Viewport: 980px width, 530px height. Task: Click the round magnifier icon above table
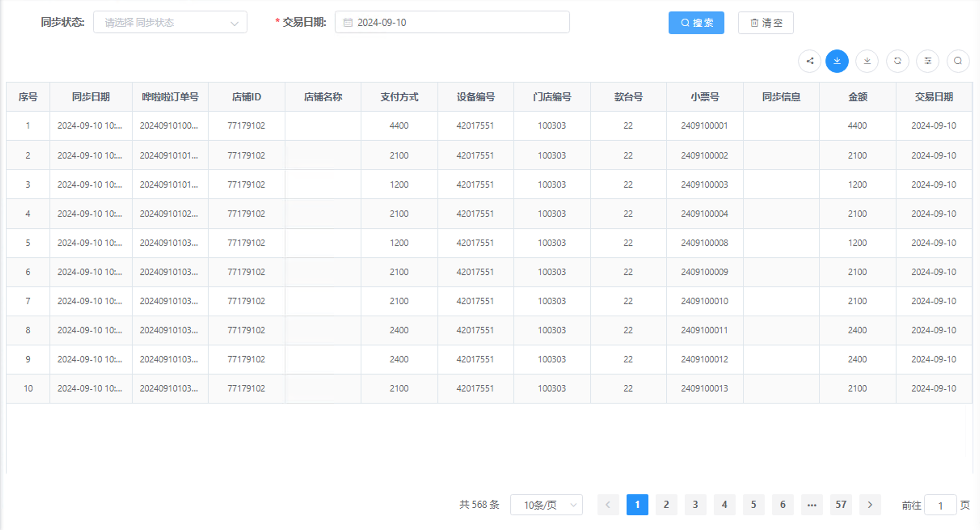[958, 61]
